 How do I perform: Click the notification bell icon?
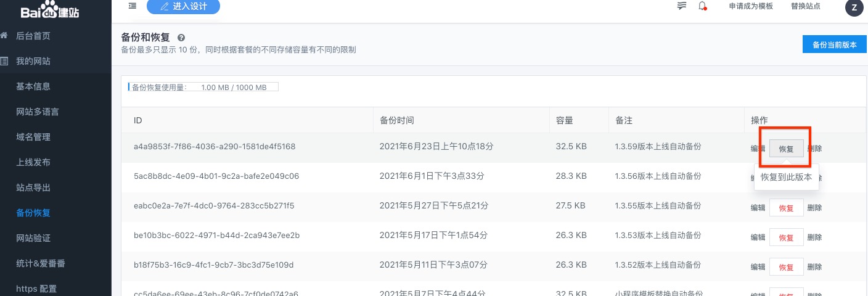pos(702,6)
